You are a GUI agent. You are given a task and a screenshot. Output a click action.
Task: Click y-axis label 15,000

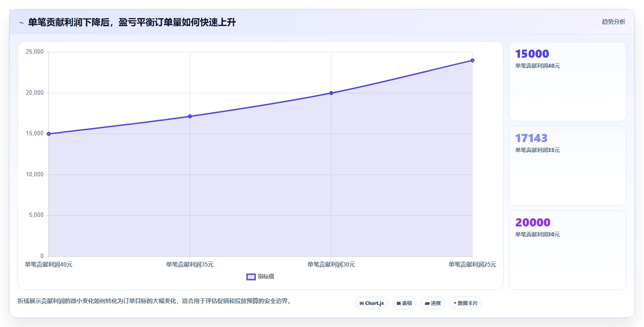(x=35, y=134)
